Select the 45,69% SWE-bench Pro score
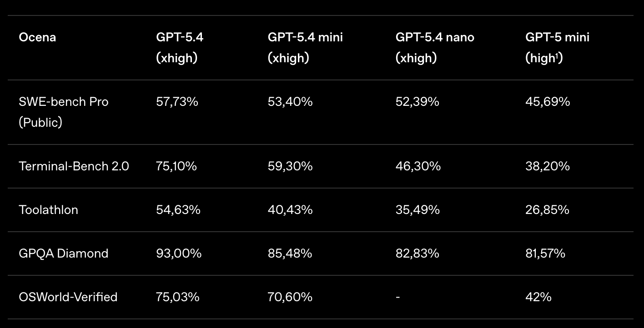Screen dimensions: 644x328 [x=548, y=102]
